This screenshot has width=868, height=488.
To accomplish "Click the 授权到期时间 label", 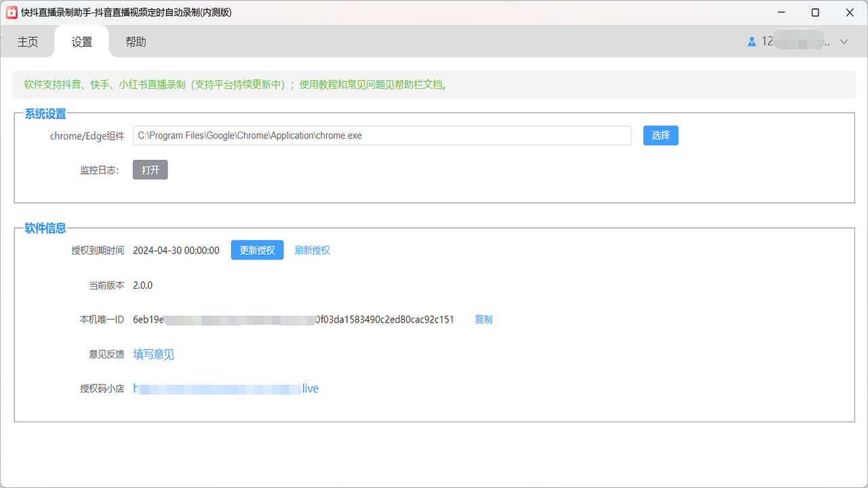I will (98, 250).
